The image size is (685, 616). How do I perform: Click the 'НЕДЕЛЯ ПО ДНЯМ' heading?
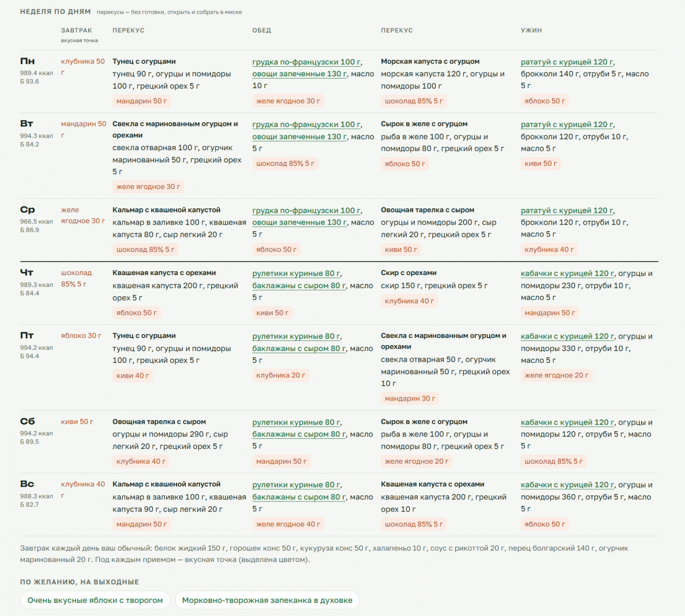(x=55, y=12)
